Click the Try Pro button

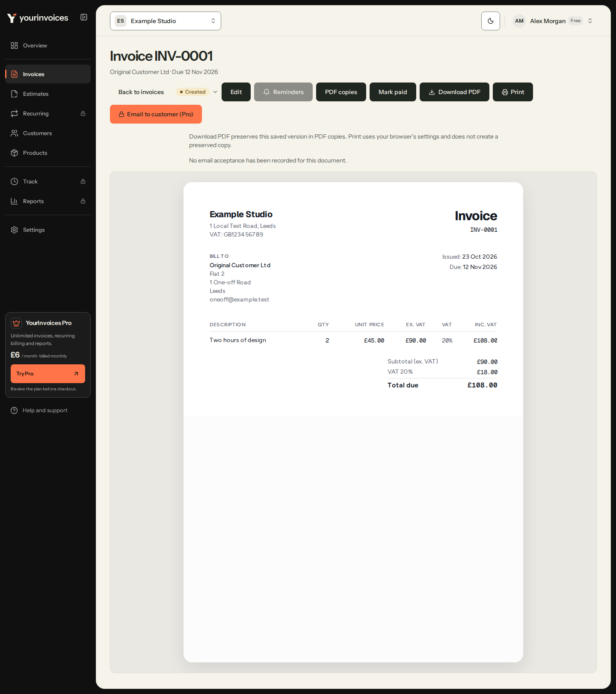tap(48, 374)
